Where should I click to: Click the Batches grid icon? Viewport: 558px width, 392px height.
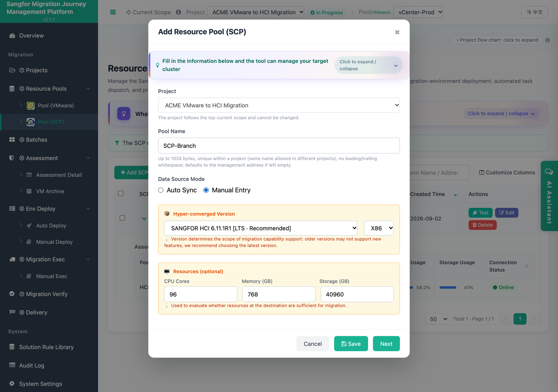(12, 140)
